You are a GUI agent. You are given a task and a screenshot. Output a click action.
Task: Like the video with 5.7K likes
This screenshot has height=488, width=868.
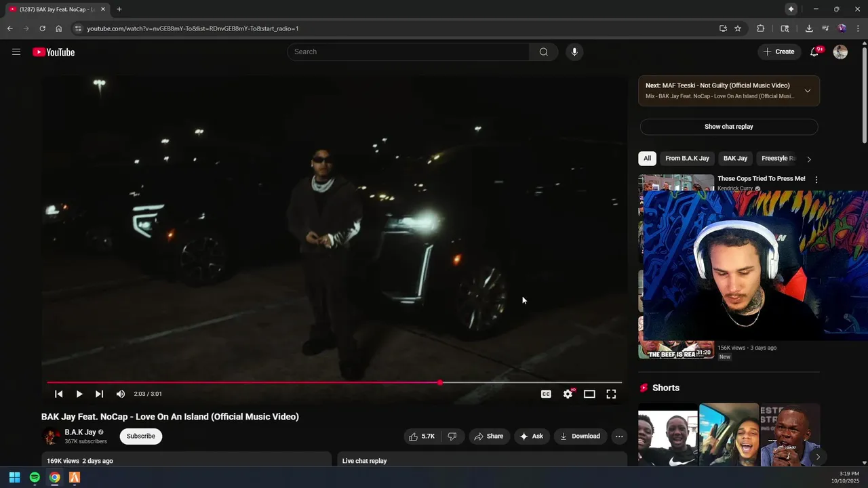(421, 436)
